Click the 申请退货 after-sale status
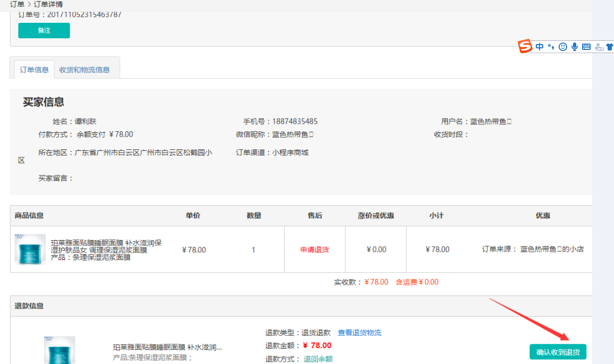The width and height of the screenshot is (614, 364). (314, 249)
